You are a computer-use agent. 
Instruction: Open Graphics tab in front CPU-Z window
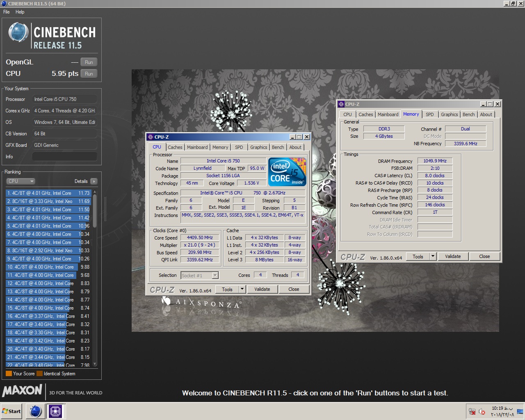(259, 147)
